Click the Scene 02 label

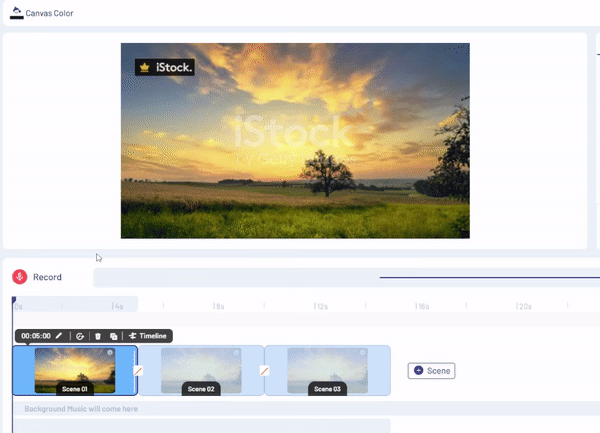201,389
